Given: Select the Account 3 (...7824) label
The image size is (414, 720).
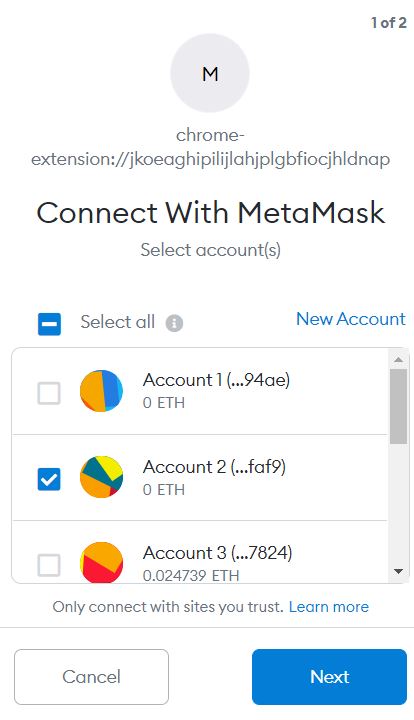Looking at the screenshot, I should coord(218,552).
